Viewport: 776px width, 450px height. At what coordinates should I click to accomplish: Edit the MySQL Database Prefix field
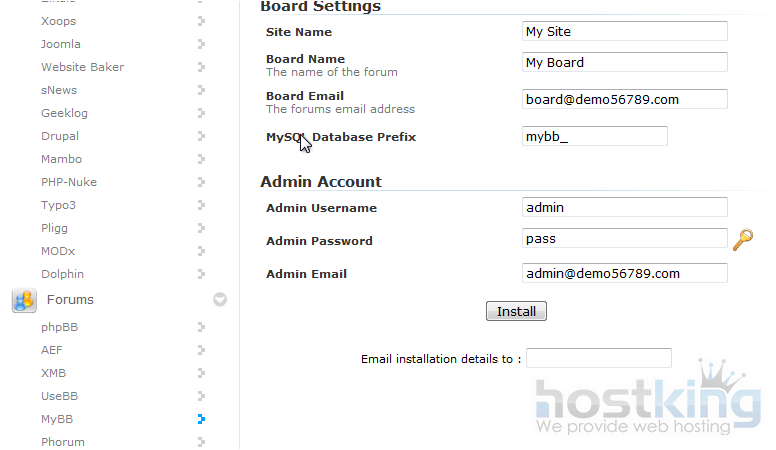click(x=594, y=136)
